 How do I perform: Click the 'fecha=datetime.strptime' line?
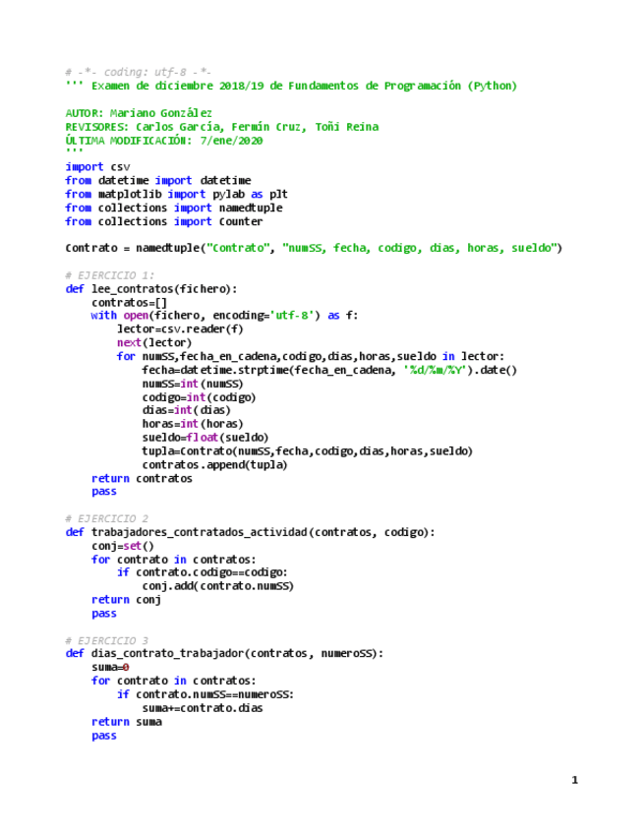point(329,370)
